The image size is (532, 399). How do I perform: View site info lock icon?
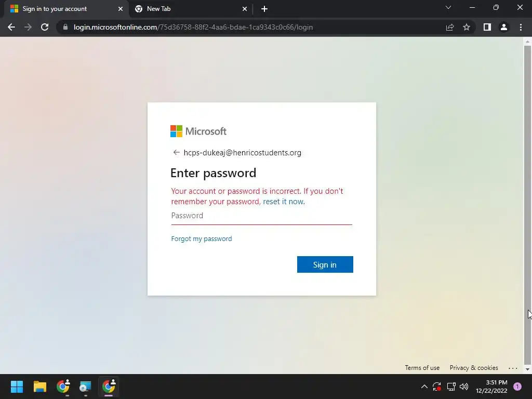tap(65, 27)
